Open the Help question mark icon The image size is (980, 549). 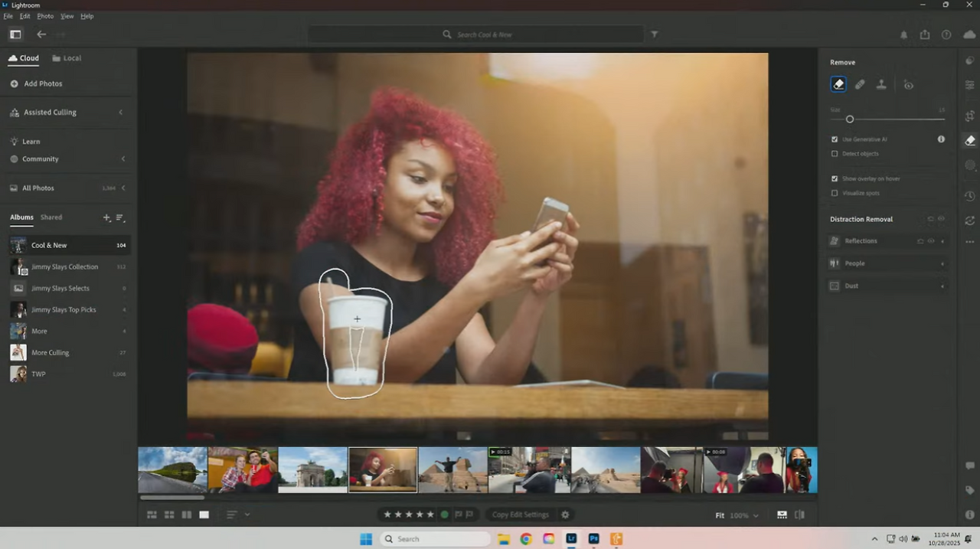click(x=946, y=34)
